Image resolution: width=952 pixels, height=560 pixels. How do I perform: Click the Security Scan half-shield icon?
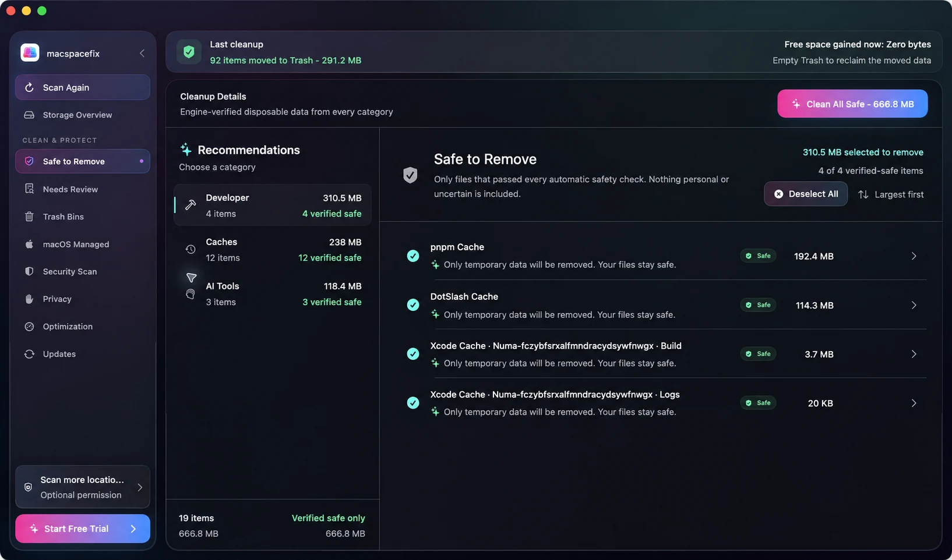(x=29, y=271)
